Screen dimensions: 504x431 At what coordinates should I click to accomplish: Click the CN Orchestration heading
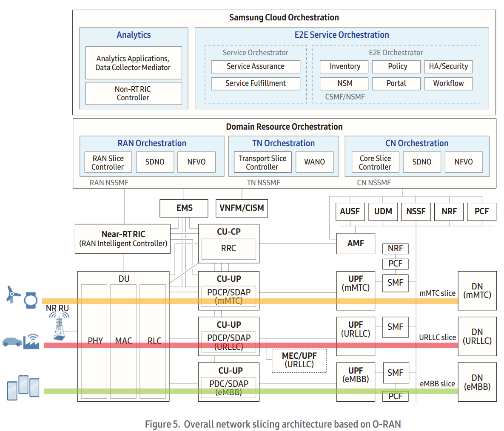pyautogui.click(x=417, y=143)
